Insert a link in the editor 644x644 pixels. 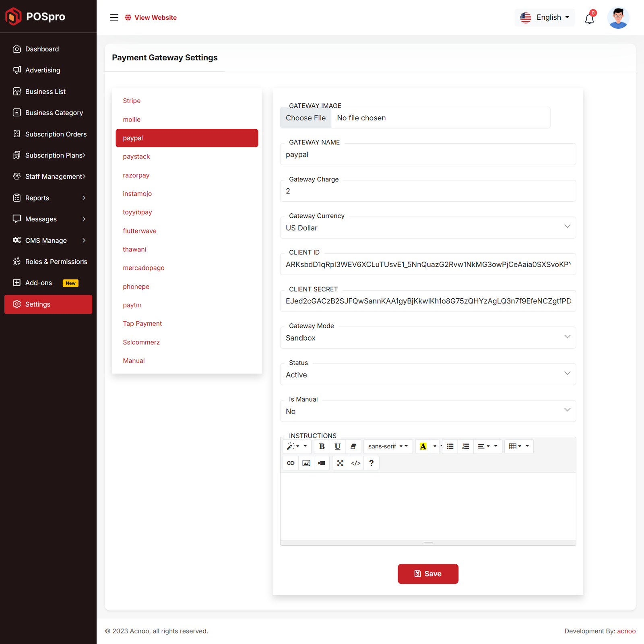click(291, 463)
